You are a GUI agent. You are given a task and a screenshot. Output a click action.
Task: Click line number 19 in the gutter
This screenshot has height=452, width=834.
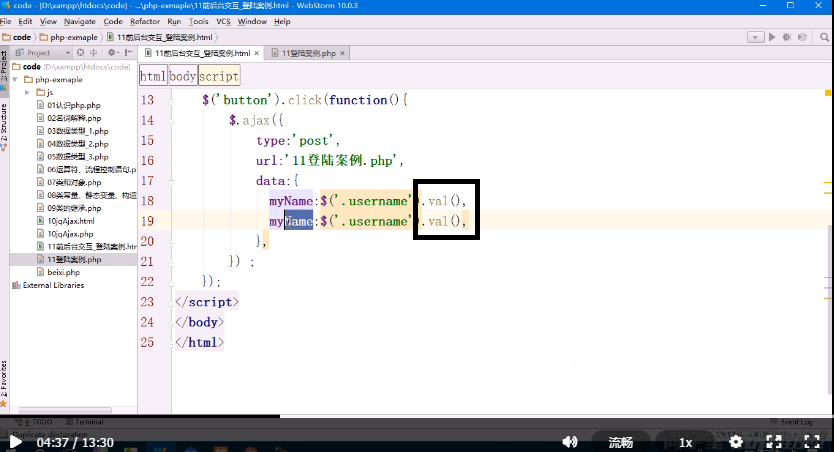pyautogui.click(x=147, y=221)
